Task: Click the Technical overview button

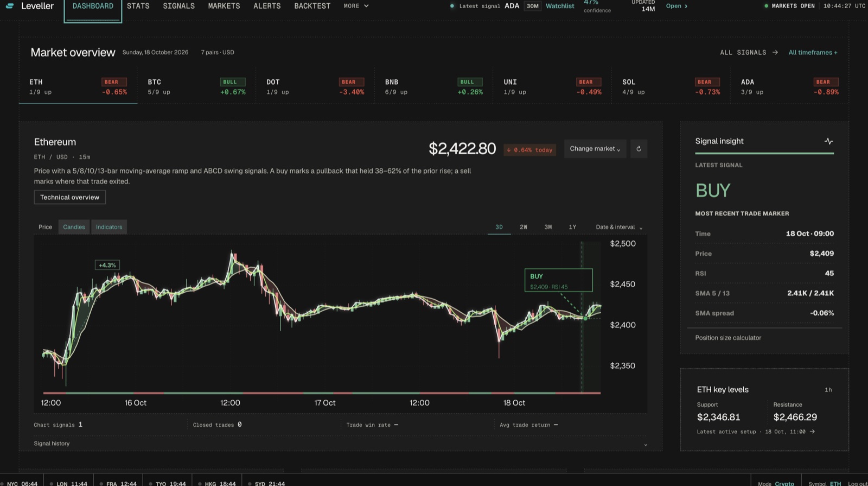Action: point(70,197)
